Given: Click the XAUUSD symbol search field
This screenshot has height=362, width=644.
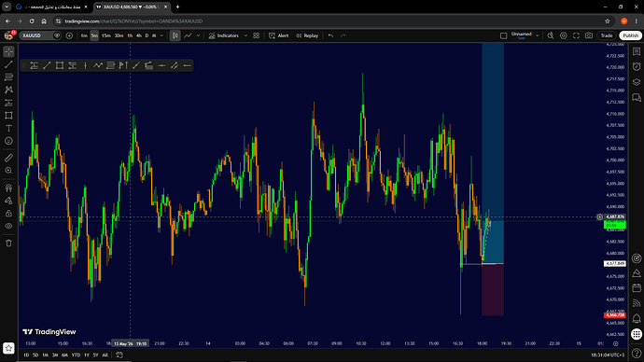Looking at the screenshot, I should [x=35, y=35].
